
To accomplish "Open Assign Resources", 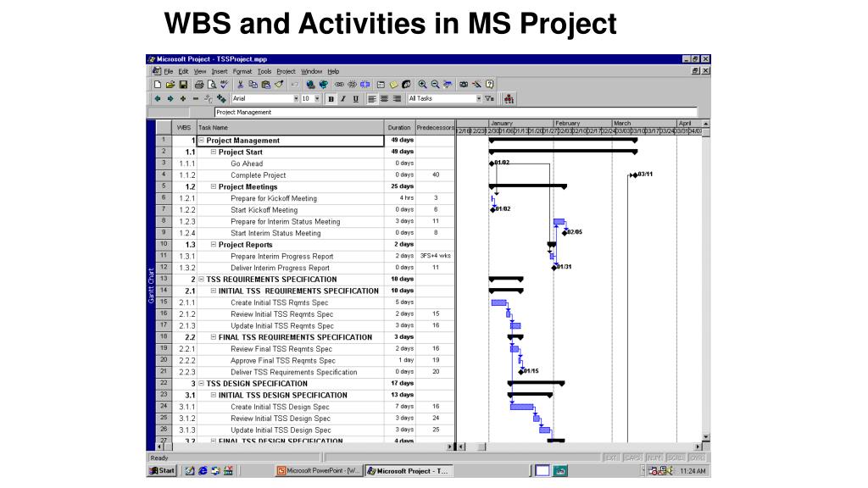I will [406, 85].
